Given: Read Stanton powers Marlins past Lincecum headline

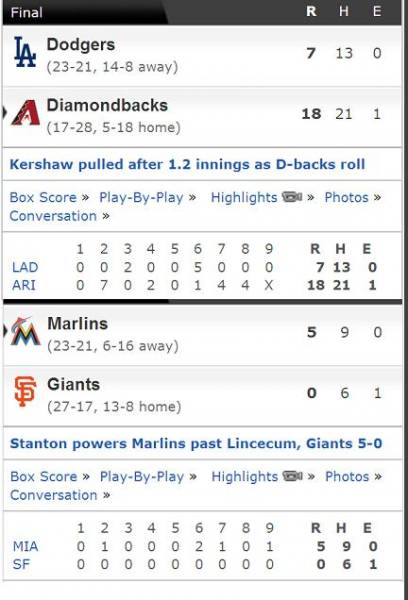Looking at the screenshot, I should 196,443.
